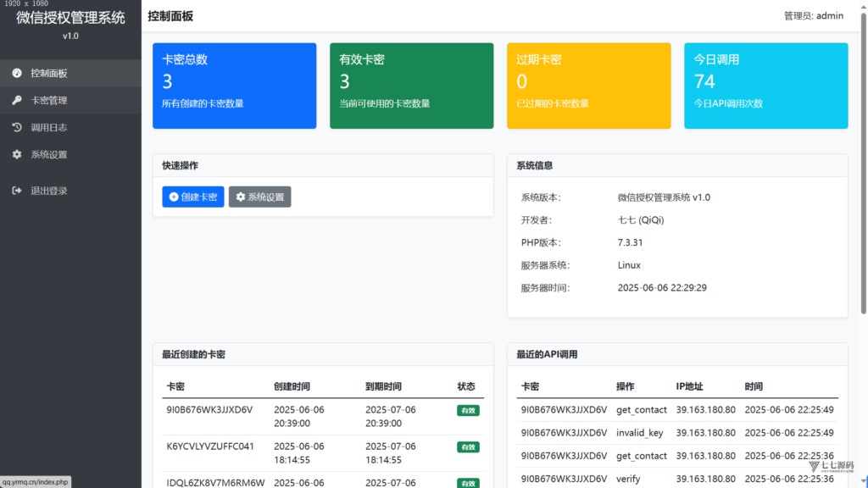
Task: Click the 操作 column header in API table
Action: (x=626, y=386)
